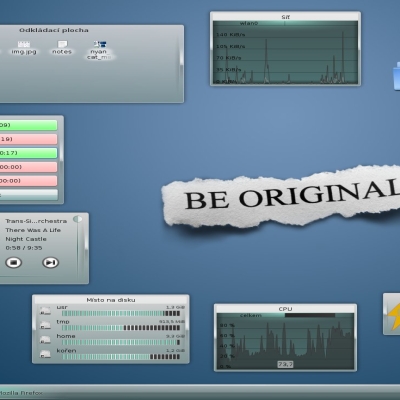Viewport: 400px width, 400px height.
Task: Click the tmp partition name label
Action: 63,321
